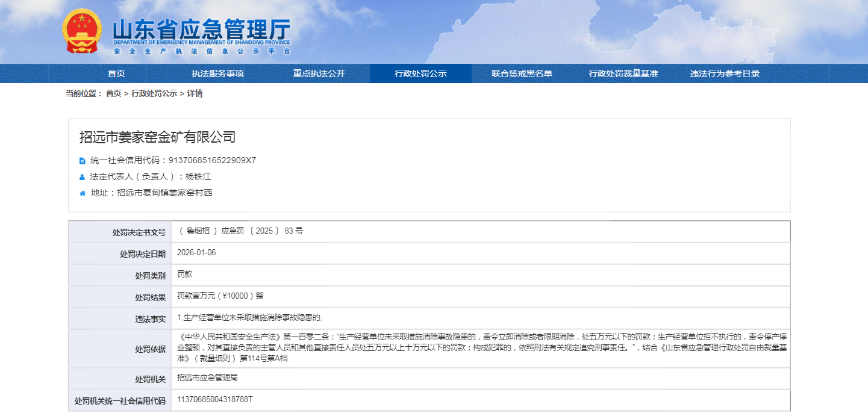
Task: Click the 行政处罚公示 breadcrumb link
Action: [x=154, y=93]
